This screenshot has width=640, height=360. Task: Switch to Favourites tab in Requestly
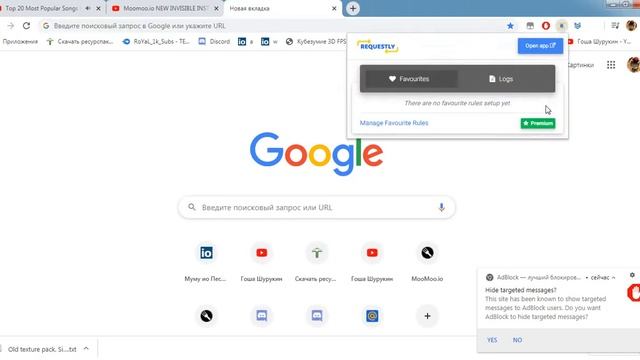[x=409, y=79]
